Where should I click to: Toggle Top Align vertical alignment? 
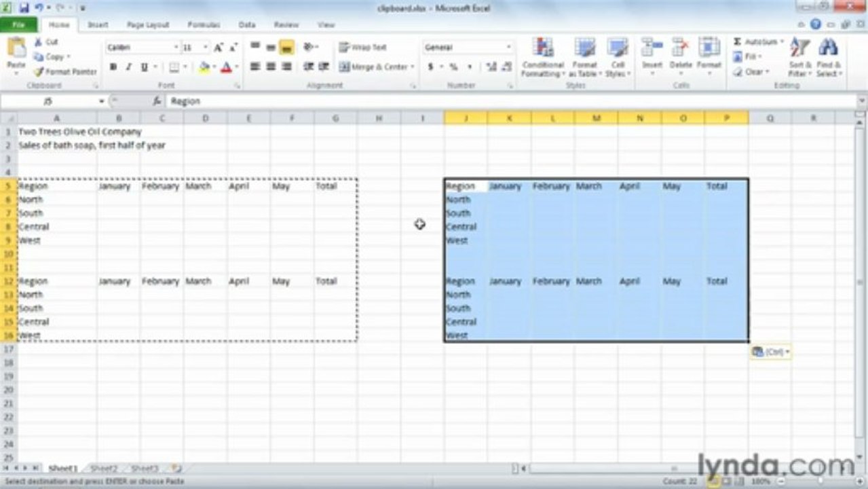255,47
